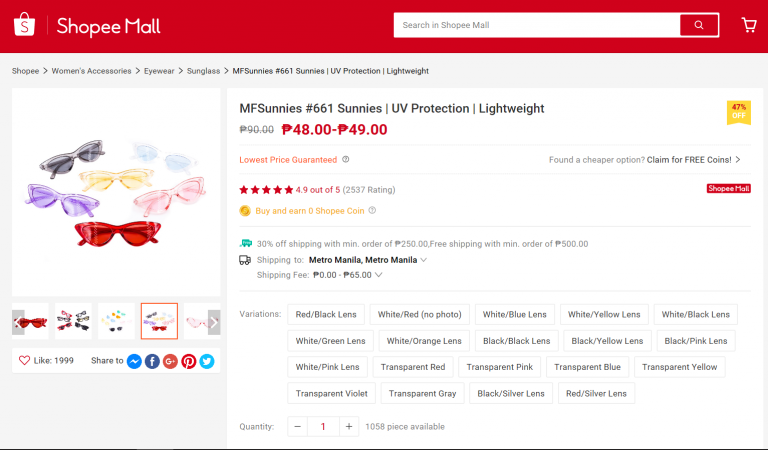Viewport: 768px width, 450px height.
Task: Choose Transparent Pink option
Action: [500, 367]
